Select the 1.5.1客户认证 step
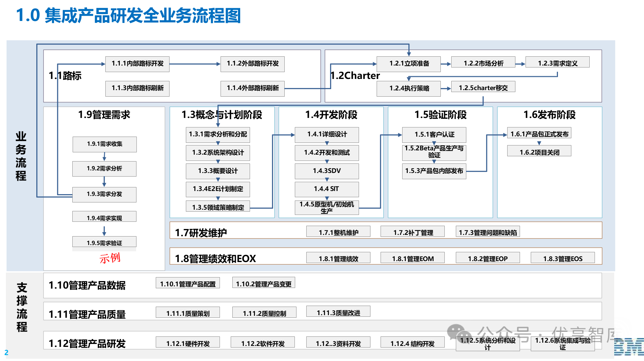 pyautogui.click(x=434, y=135)
